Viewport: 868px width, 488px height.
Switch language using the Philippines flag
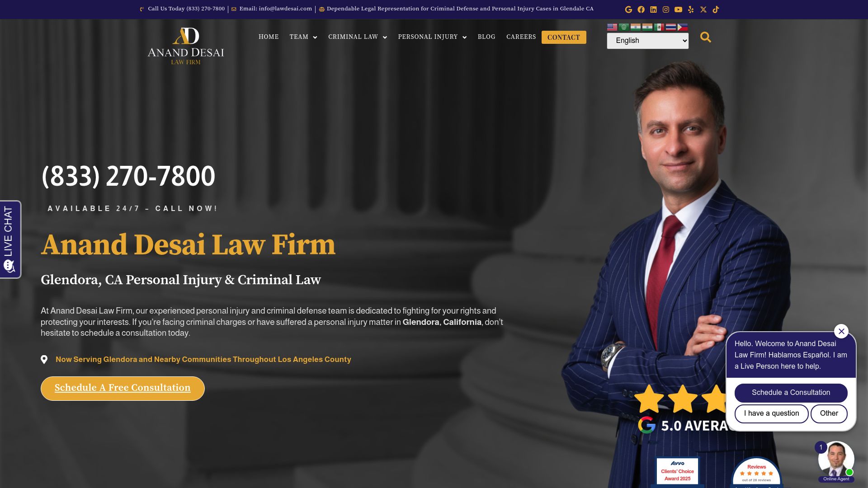[x=683, y=27]
